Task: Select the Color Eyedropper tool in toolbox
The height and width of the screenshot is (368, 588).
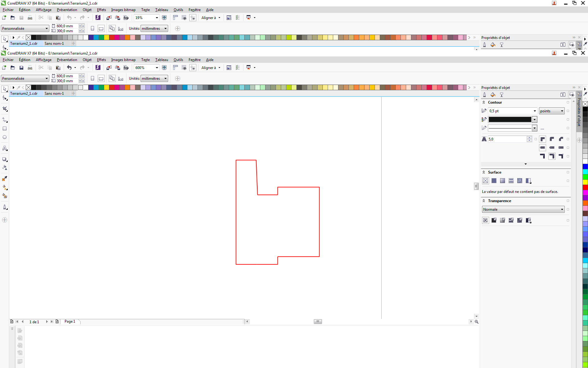Action: coord(5,179)
